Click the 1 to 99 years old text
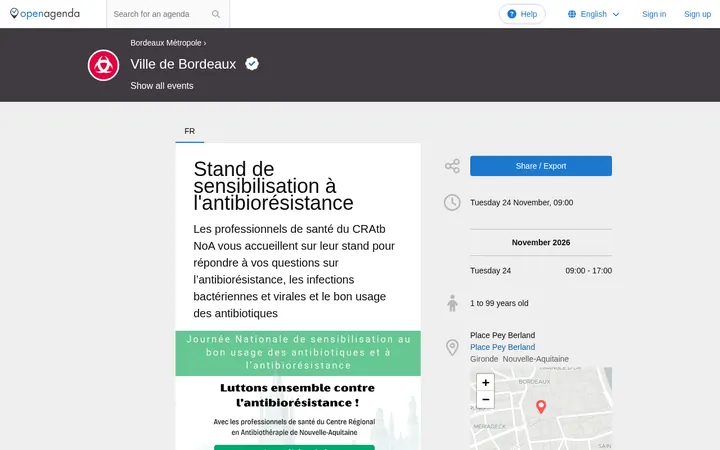Screen dimensions: 720x450 tap(499, 303)
